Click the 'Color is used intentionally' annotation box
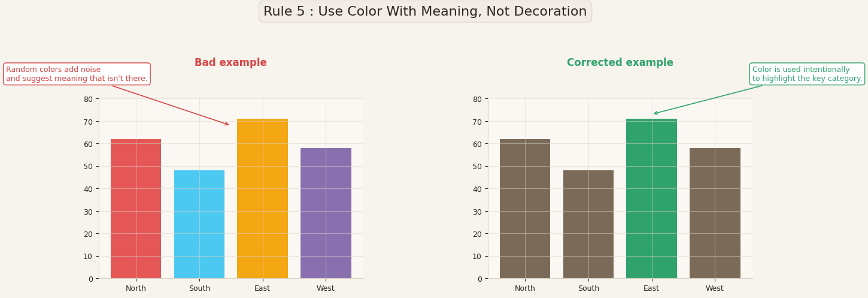This screenshot has height=298, width=868. (807, 74)
